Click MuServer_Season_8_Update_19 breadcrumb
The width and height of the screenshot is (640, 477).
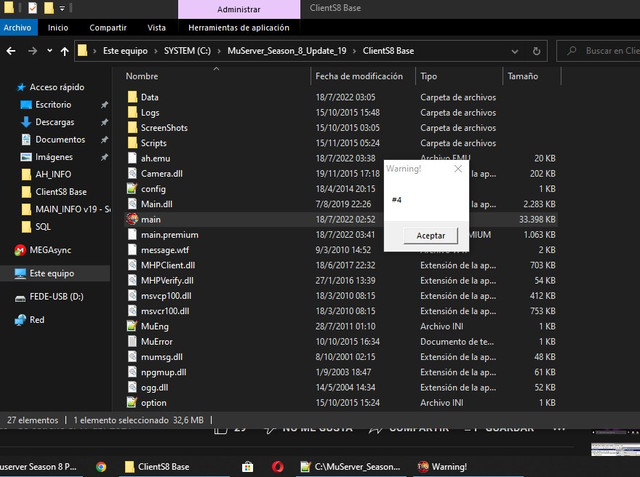tap(287, 51)
